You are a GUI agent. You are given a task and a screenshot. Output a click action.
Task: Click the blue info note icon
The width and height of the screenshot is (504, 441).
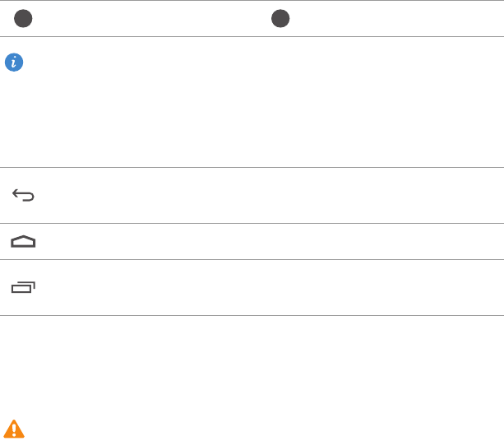(14, 62)
